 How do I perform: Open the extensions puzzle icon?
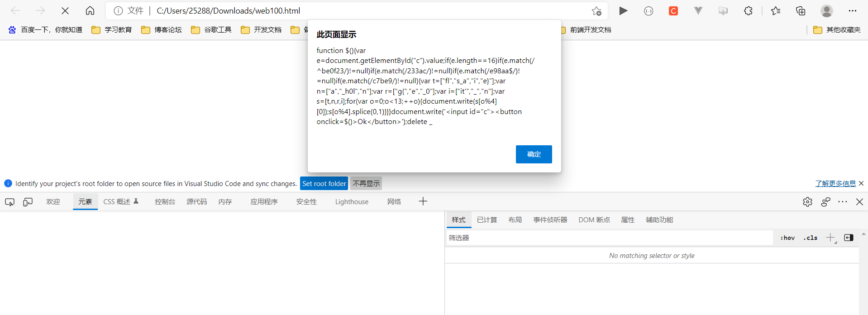(748, 11)
